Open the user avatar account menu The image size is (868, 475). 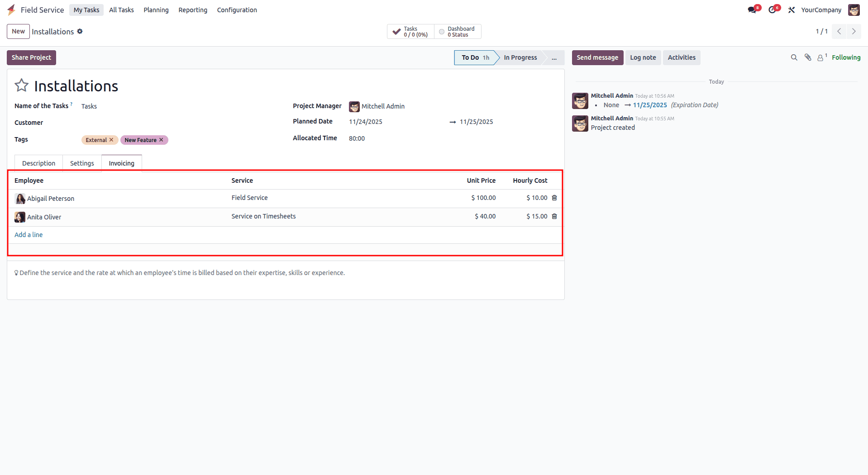(854, 9)
